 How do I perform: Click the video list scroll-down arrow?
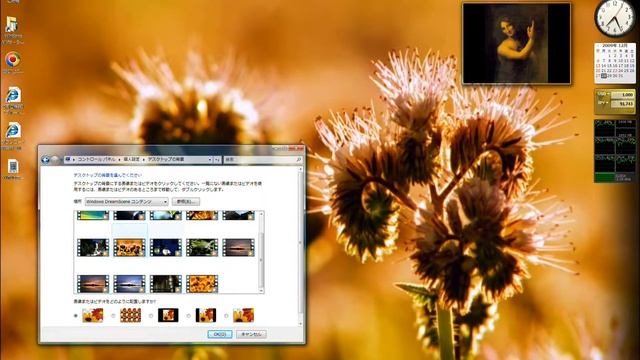coord(261,290)
